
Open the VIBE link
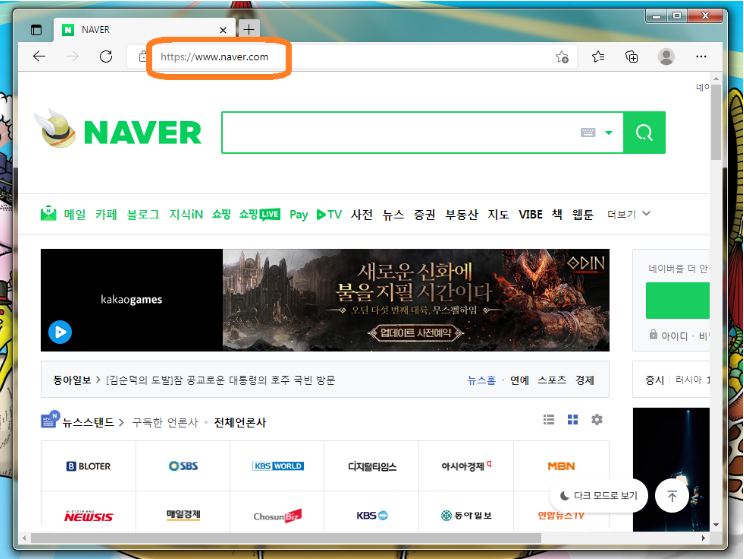click(x=530, y=214)
